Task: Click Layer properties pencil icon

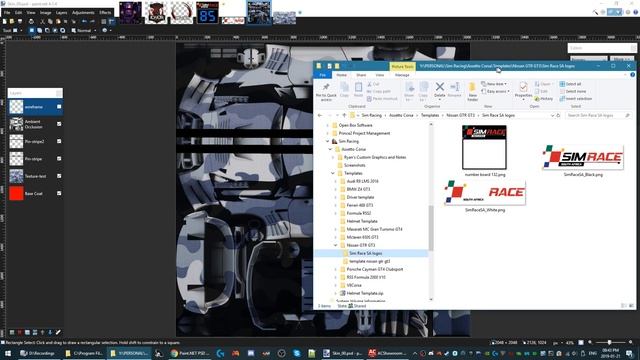Action: [x=58, y=333]
